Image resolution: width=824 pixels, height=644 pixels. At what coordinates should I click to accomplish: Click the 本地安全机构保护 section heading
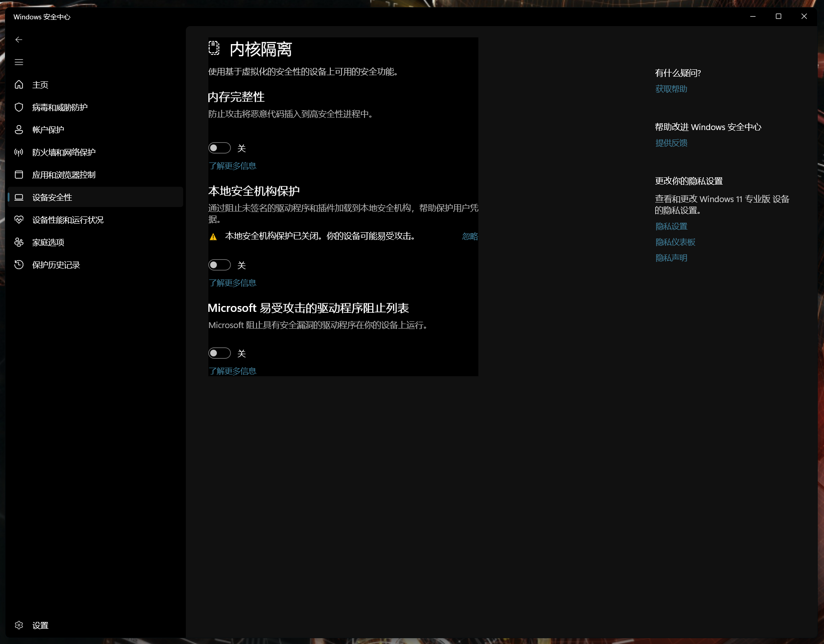point(254,191)
